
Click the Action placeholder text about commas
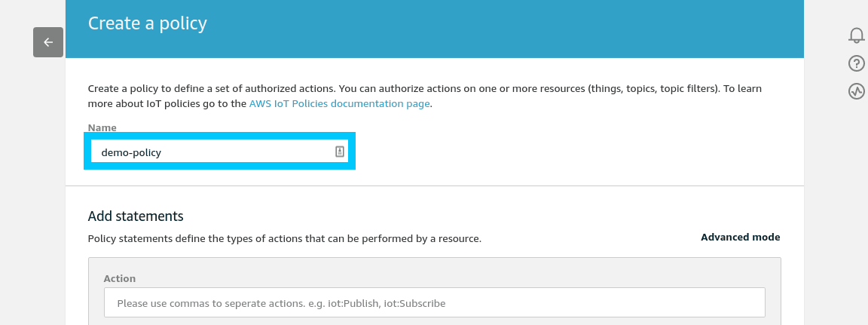pos(281,303)
